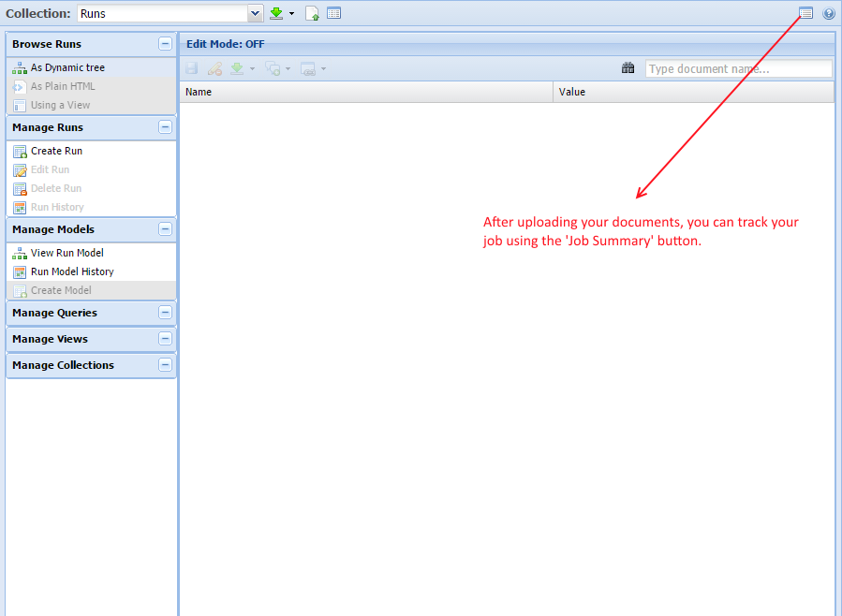Click the binoculars search icon
This screenshot has width=842, height=616.
click(628, 68)
